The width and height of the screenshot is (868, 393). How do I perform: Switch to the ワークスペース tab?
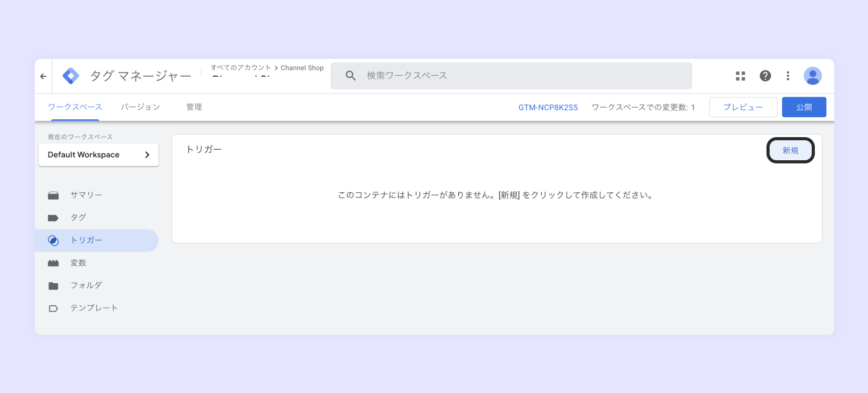coord(75,107)
